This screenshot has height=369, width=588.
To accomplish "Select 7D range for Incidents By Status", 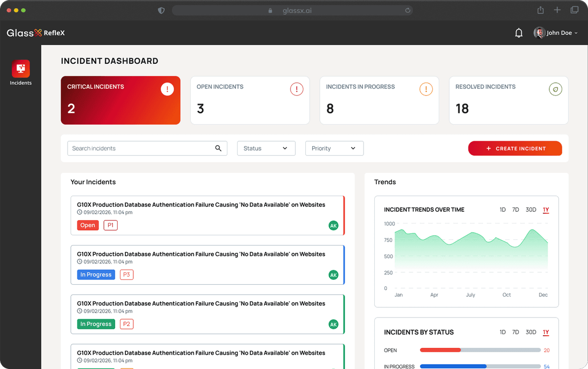I will tap(515, 332).
